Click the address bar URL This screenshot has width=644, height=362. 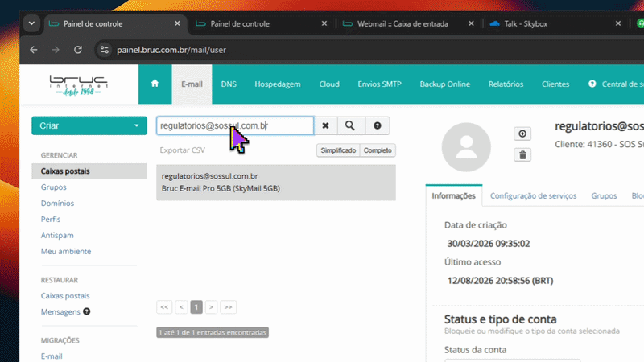point(171,50)
